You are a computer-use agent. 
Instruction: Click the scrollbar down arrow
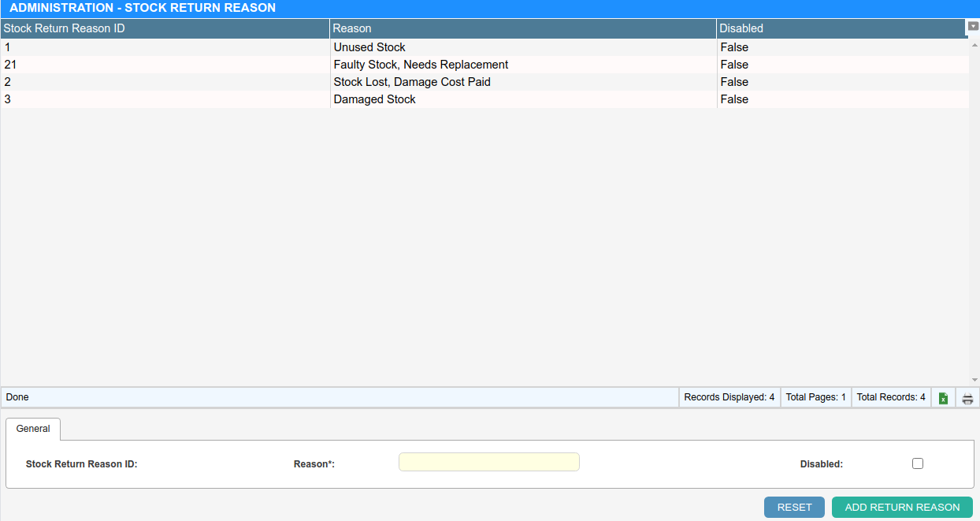tap(974, 380)
